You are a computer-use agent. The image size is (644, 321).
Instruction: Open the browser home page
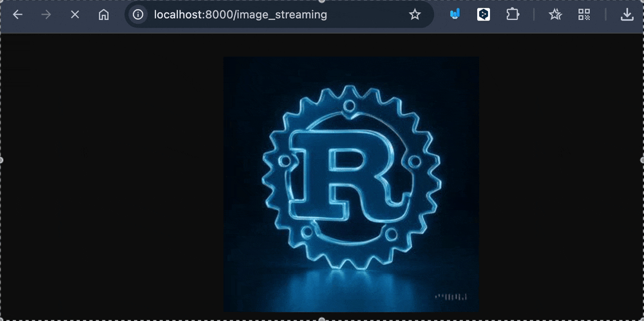104,15
